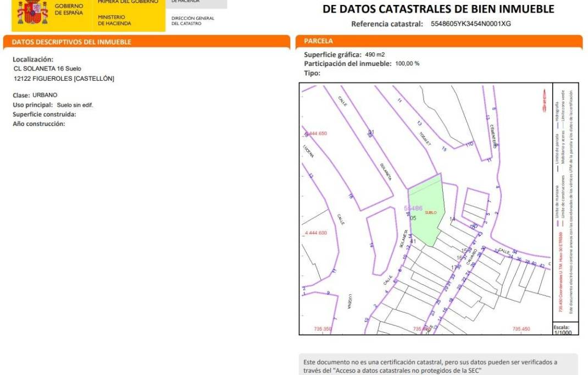Click the SEC data access disclaimer text

click(x=431, y=366)
